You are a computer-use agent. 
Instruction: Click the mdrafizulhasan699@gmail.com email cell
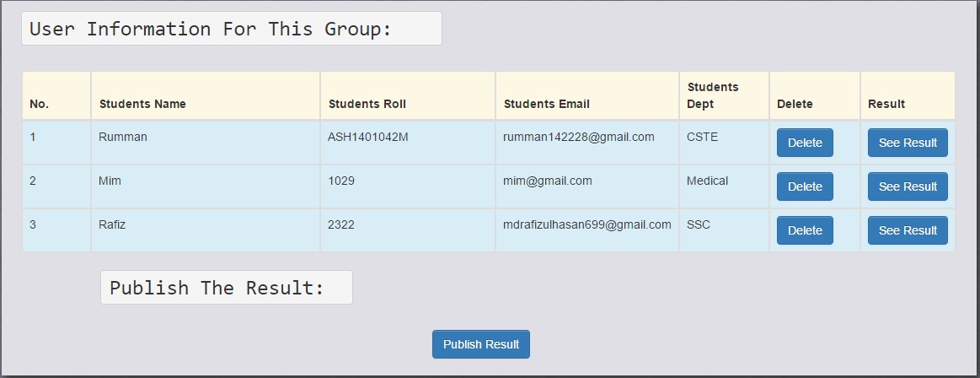tap(587, 224)
